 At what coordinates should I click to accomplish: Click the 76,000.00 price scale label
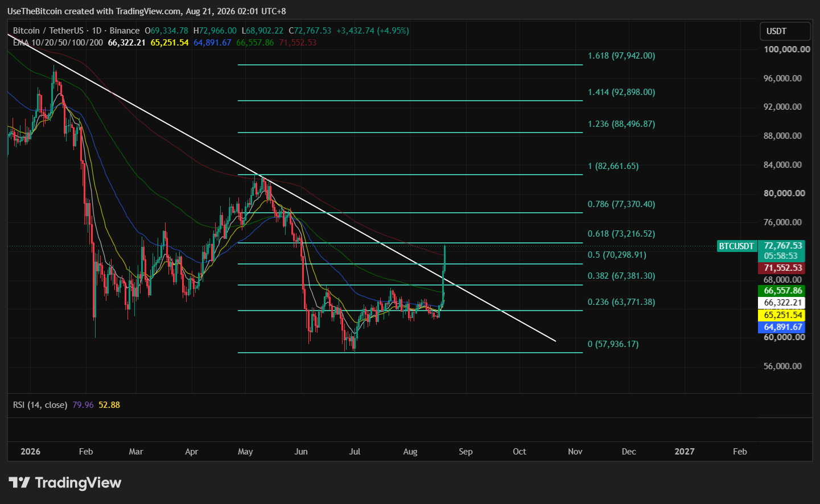pyautogui.click(x=782, y=222)
